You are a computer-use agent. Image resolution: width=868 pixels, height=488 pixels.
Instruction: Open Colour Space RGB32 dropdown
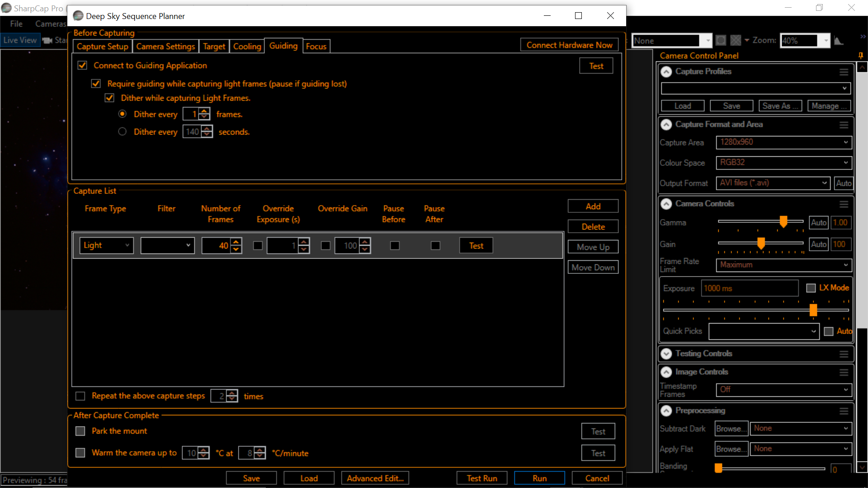[784, 163]
